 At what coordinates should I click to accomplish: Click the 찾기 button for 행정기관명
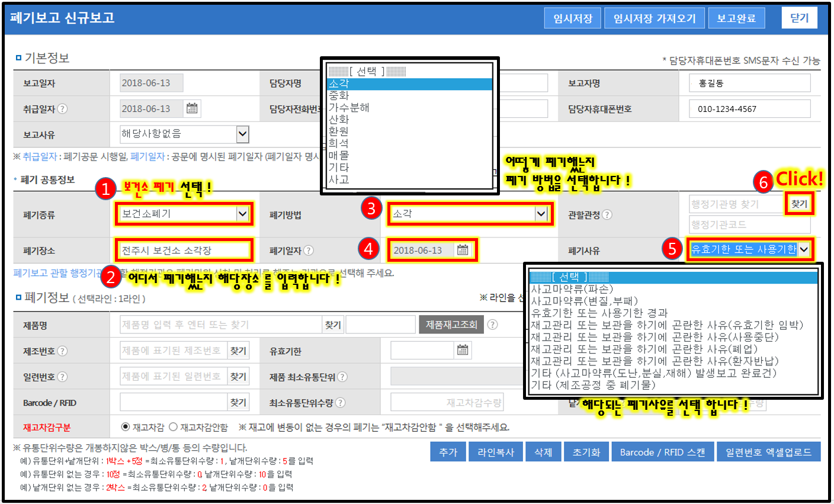click(799, 204)
